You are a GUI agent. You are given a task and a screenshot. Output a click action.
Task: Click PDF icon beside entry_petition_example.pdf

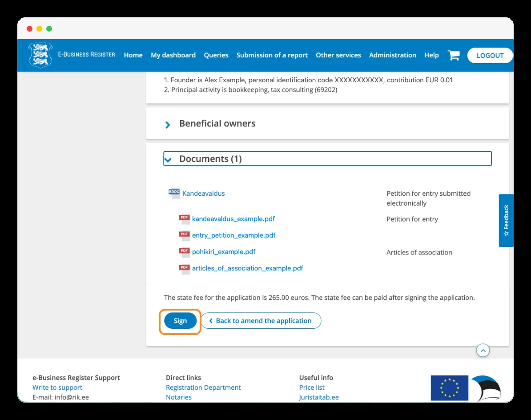coord(184,235)
